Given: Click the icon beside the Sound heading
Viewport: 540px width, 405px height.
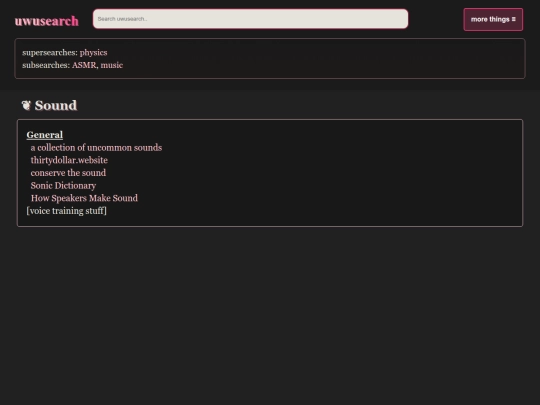Looking at the screenshot, I should click(26, 105).
